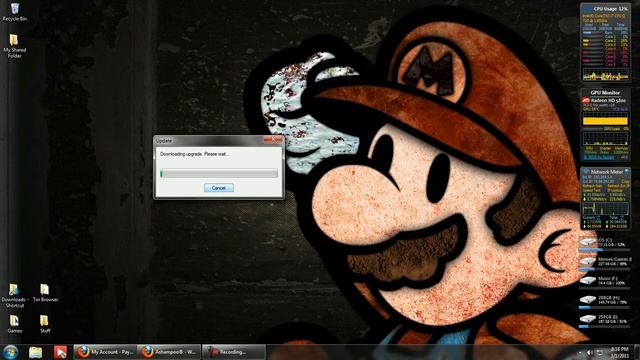Click the upgrade download progress bar
640x360 pixels.
[x=219, y=173]
